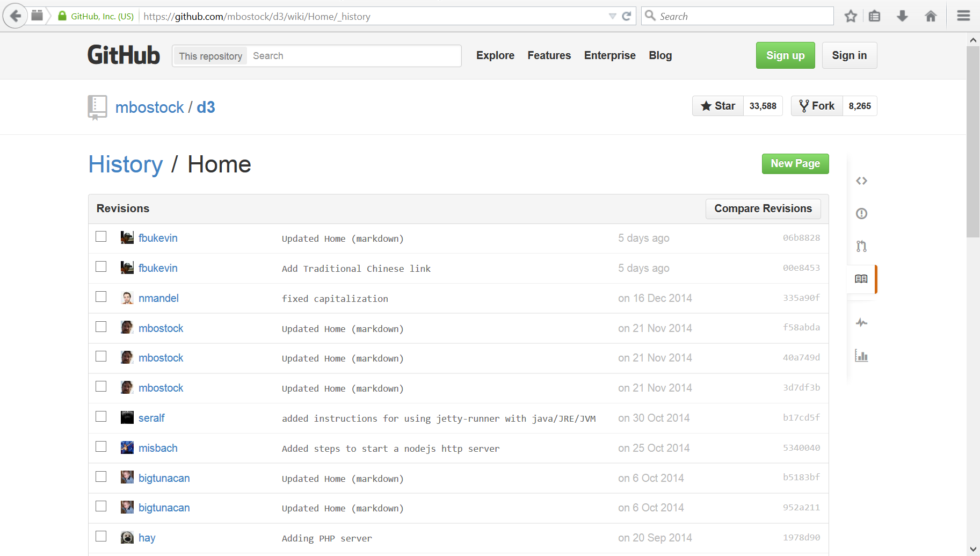Open bigtunacan's profile on the 952a211 row
The image size is (980, 556).
tap(164, 508)
